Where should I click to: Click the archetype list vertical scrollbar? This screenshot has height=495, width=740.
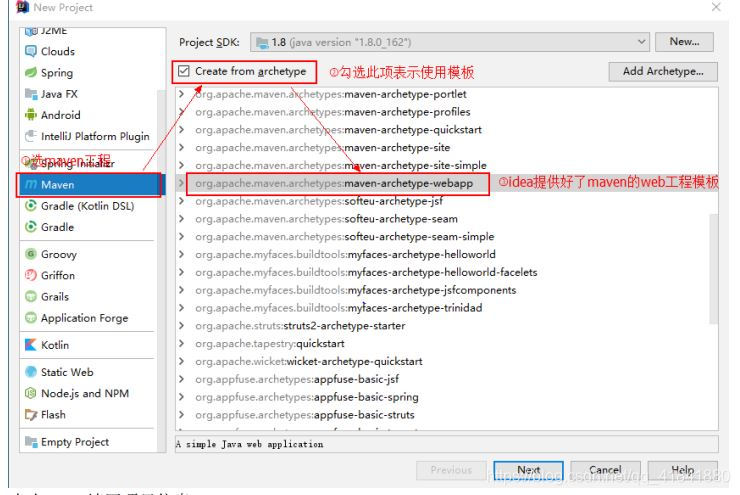pyautogui.click(x=713, y=269)
